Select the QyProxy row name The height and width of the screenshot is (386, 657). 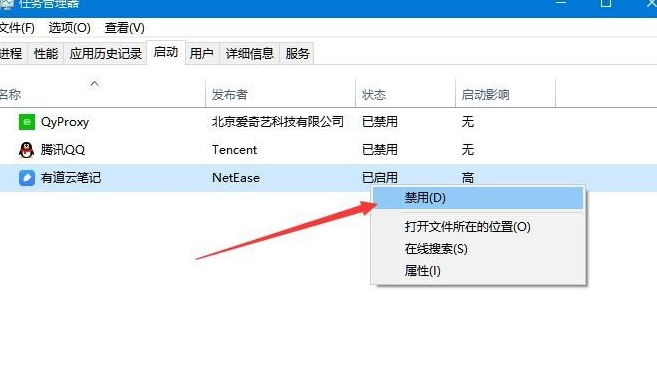point(65,122)
